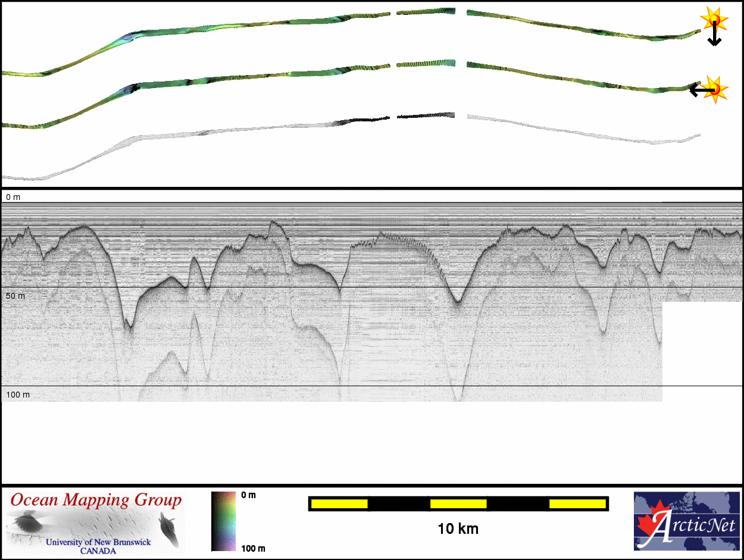Click the top sun icon above the down arrow
This screenshot has height=560, width=744.
click(x=714, y=19)
